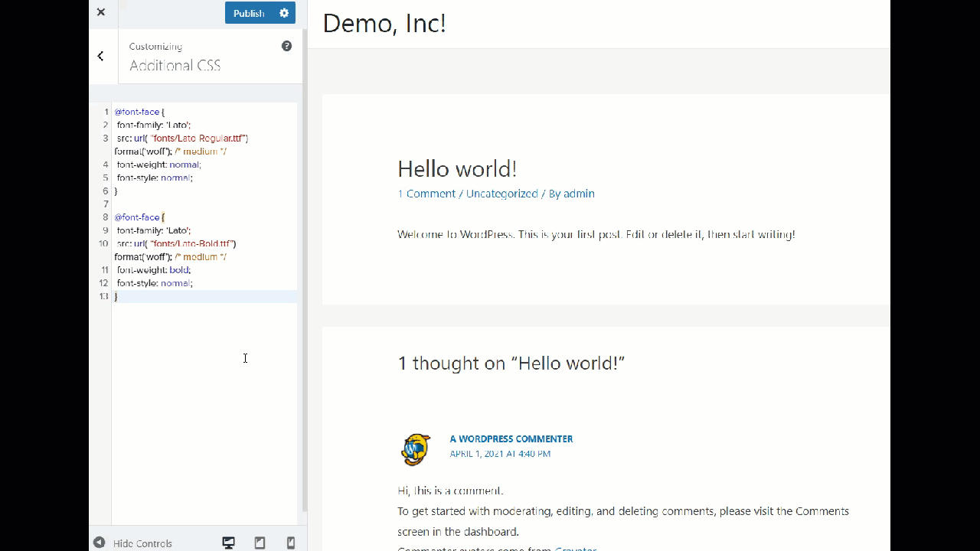Click the Hide Controls label
The width and height of the screenshot is (980, 551).
142,543
